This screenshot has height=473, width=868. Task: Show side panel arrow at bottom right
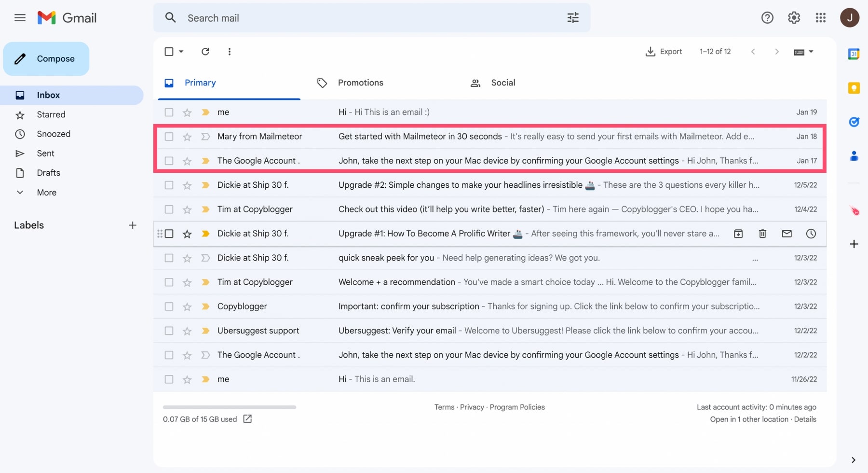[x=853, y=460]
